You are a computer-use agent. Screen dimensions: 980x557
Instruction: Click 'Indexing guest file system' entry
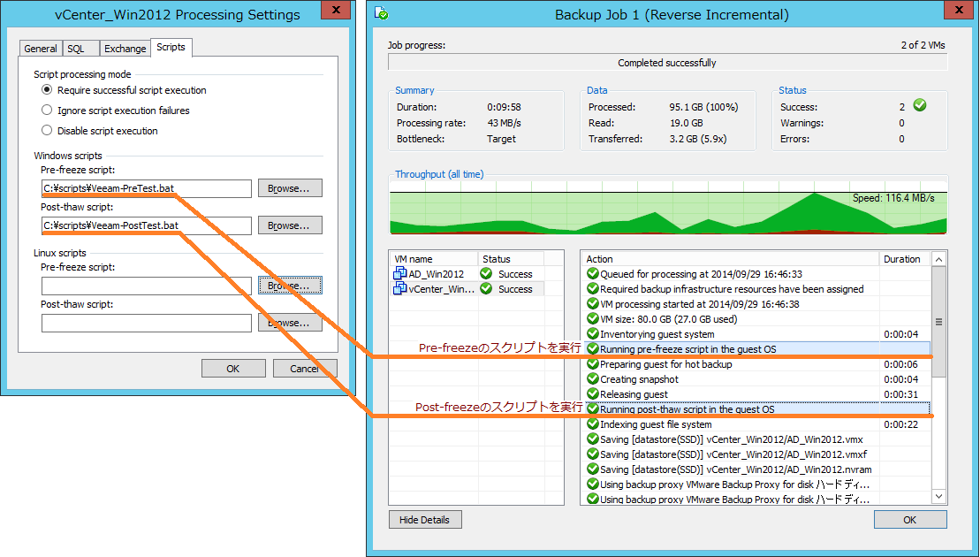tap(656, 423)
